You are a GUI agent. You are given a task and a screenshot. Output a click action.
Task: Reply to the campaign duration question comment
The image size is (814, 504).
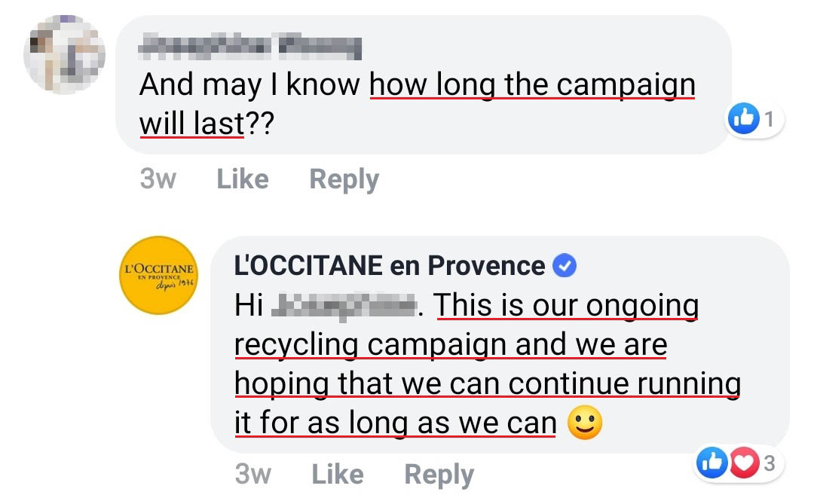pos(344,179)
